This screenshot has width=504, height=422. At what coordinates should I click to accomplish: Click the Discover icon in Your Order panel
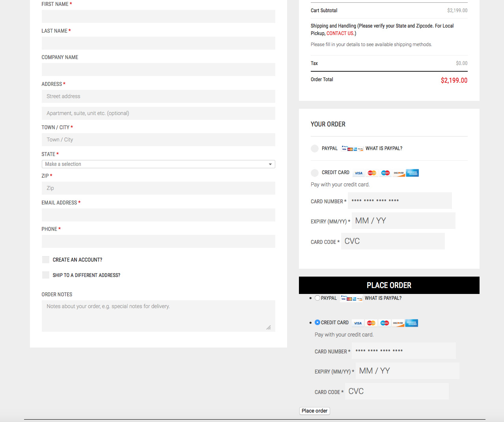coord(399,173)
